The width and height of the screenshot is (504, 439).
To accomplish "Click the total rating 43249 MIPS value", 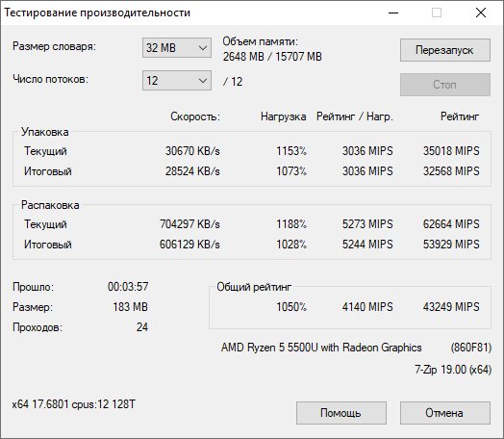I will [451, 307].
